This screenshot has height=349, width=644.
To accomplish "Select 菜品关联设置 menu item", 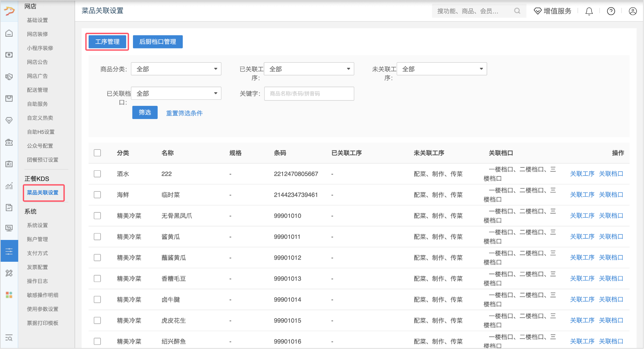I will point(43,192).
